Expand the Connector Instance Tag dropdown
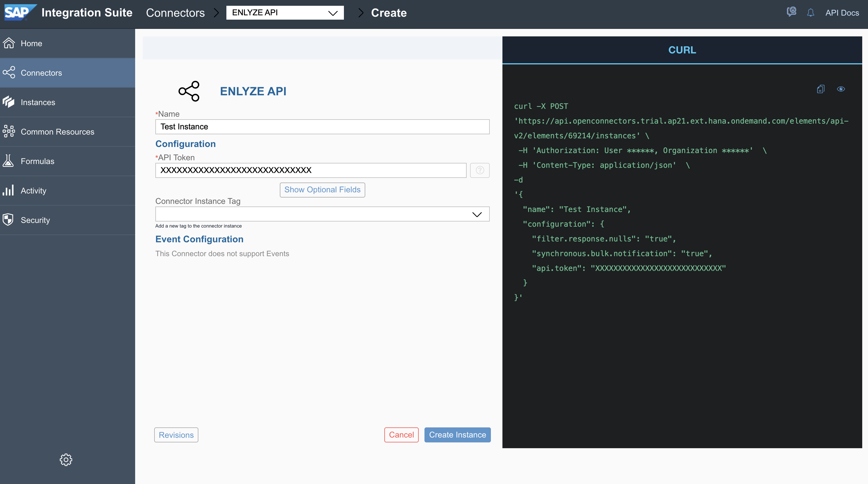Screen dimensions: 868x484 pyautogui.click(x=477, y=214)
